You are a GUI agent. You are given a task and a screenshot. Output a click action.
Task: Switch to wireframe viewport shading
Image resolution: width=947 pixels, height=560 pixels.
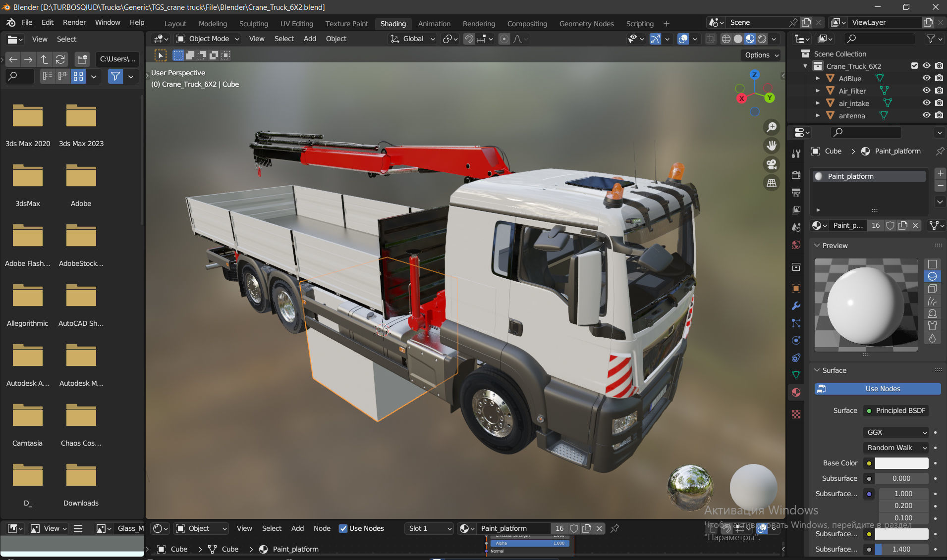[x=726, y=39]
